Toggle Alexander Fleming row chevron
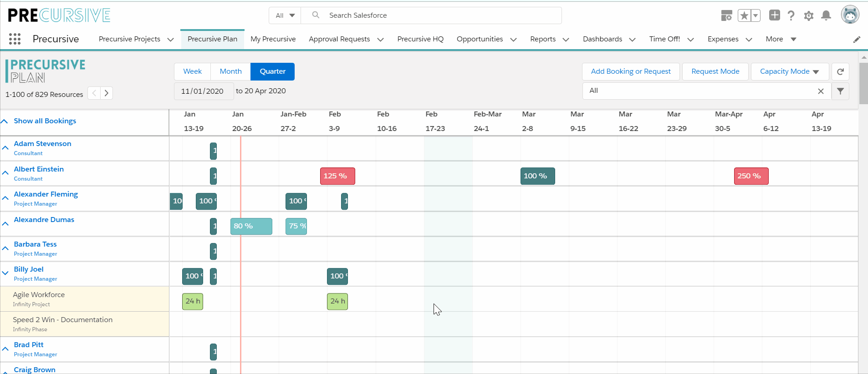Image resolution: width=868 pixels, height=374 pixels. pyautogui.click(x=5, y=198)
